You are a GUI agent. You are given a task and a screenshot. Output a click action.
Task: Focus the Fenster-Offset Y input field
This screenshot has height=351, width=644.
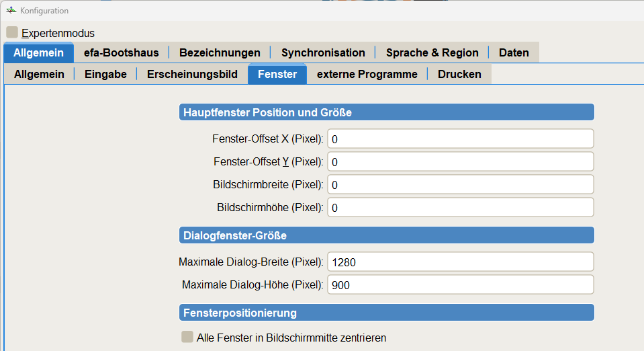point(460,161)
